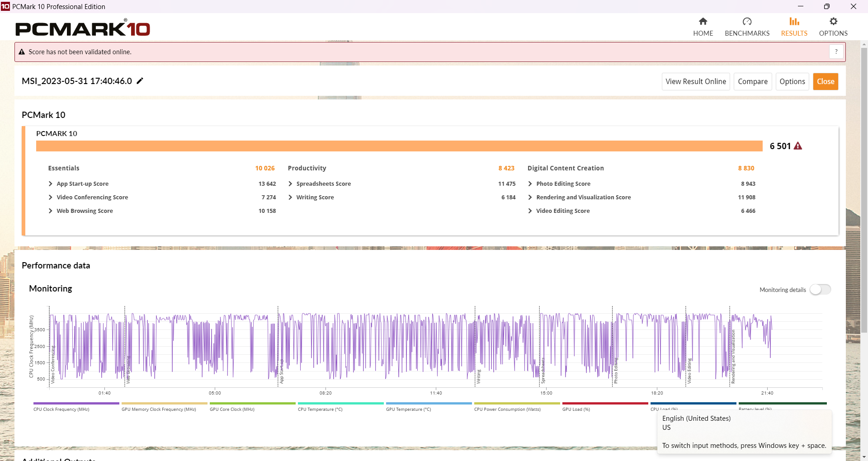Click the Compare button
Image resolution: width=868 pixels, height=461 pixels.
pyautogui.click(x=753, y=81)
